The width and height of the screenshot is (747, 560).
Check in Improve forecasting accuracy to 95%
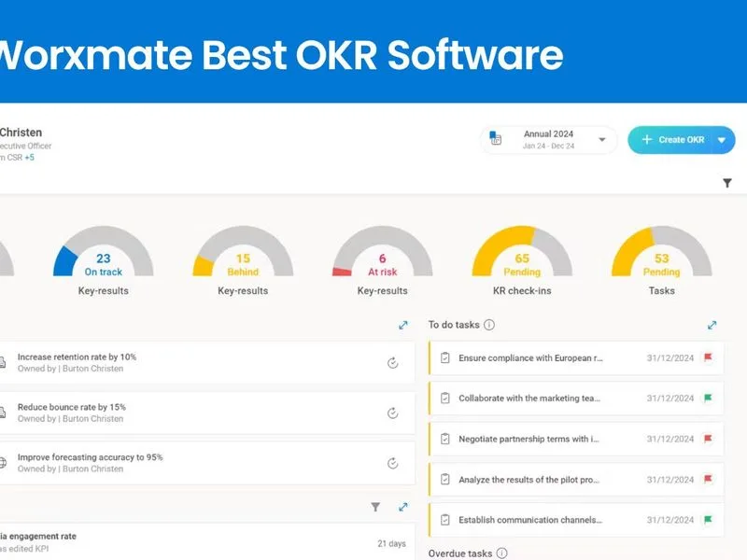[392, 463]
